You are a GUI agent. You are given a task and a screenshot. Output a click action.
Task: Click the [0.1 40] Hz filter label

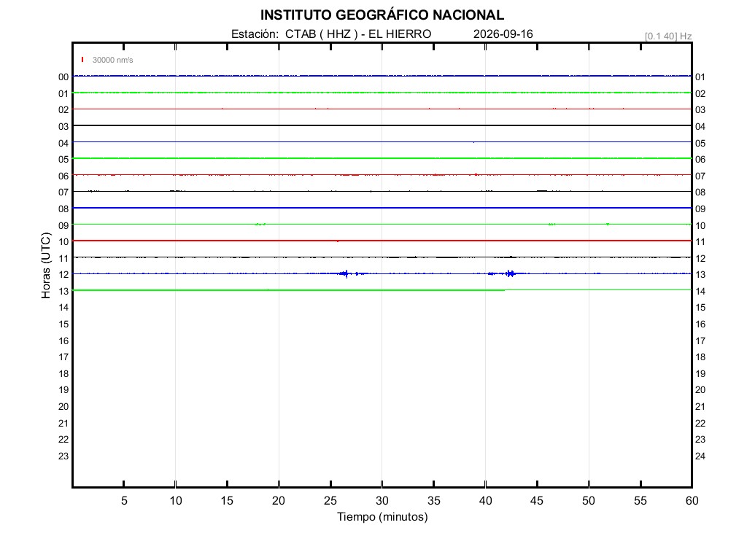pyautogui.click(x=668, y=36)
